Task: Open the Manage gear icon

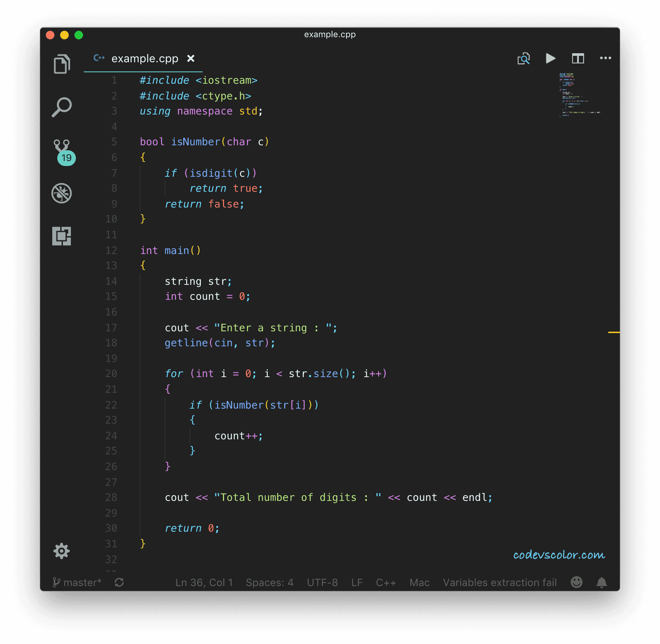Action: [62, 551]
